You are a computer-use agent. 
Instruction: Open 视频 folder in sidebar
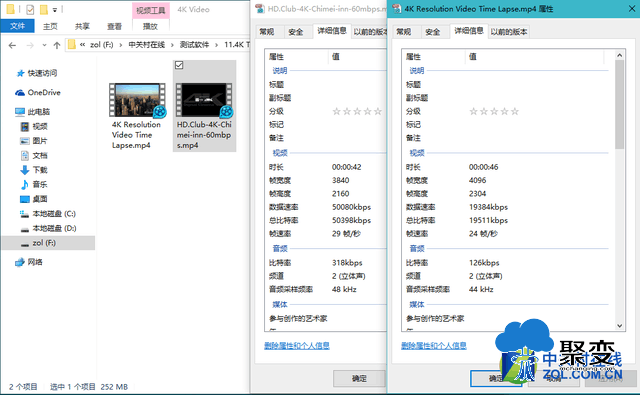coord(34,126)
